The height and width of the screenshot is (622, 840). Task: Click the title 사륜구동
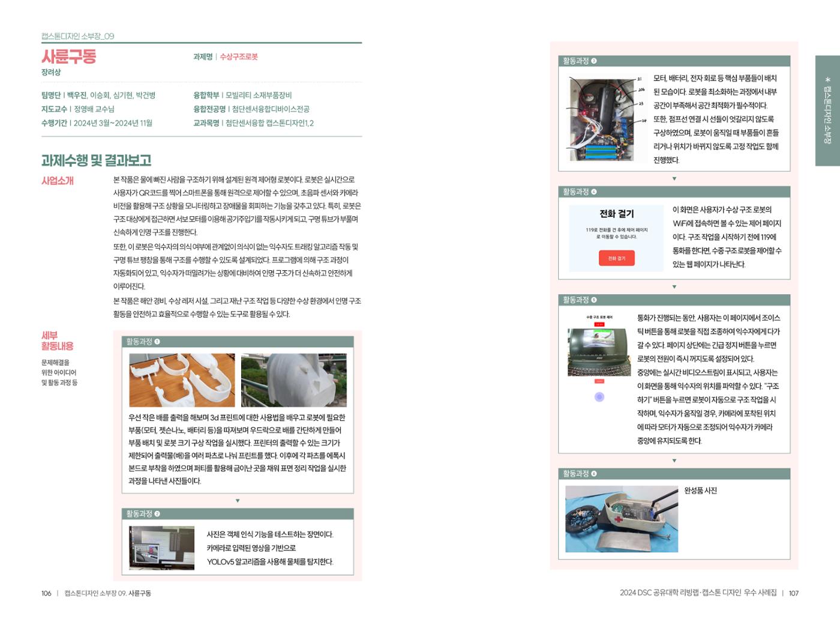tap(68, 56)
